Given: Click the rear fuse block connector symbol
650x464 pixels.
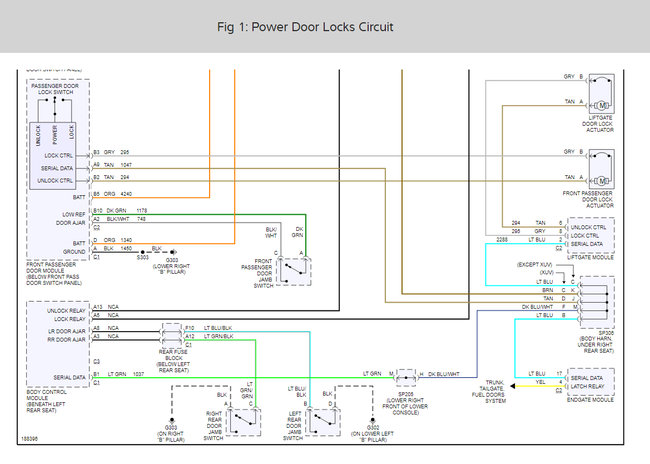Looking at the screenshot, I should [x=172, y=336].
